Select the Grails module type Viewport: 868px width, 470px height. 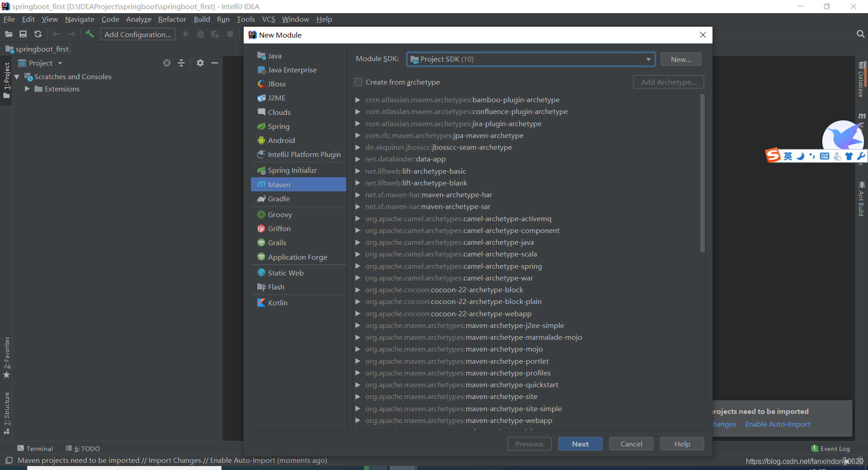(x=298, y=242)
